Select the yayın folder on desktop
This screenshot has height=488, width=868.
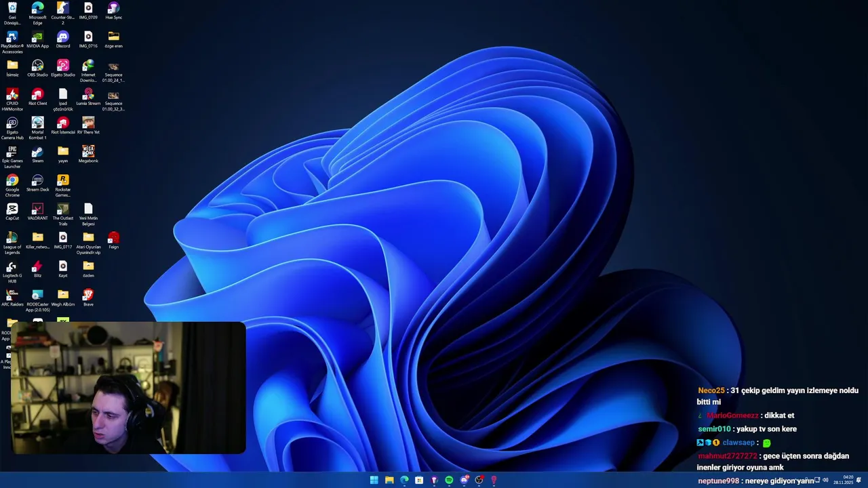tap(63, 155)
